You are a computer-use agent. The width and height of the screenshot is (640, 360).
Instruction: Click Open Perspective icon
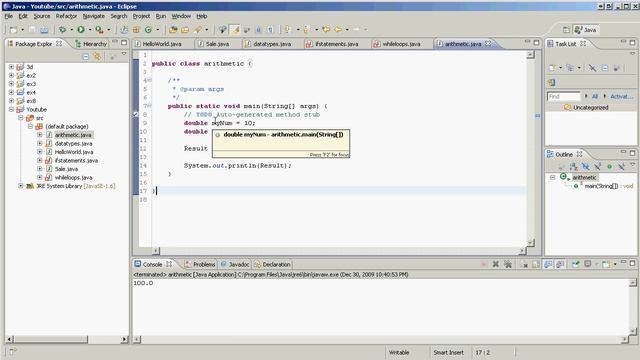566,30
